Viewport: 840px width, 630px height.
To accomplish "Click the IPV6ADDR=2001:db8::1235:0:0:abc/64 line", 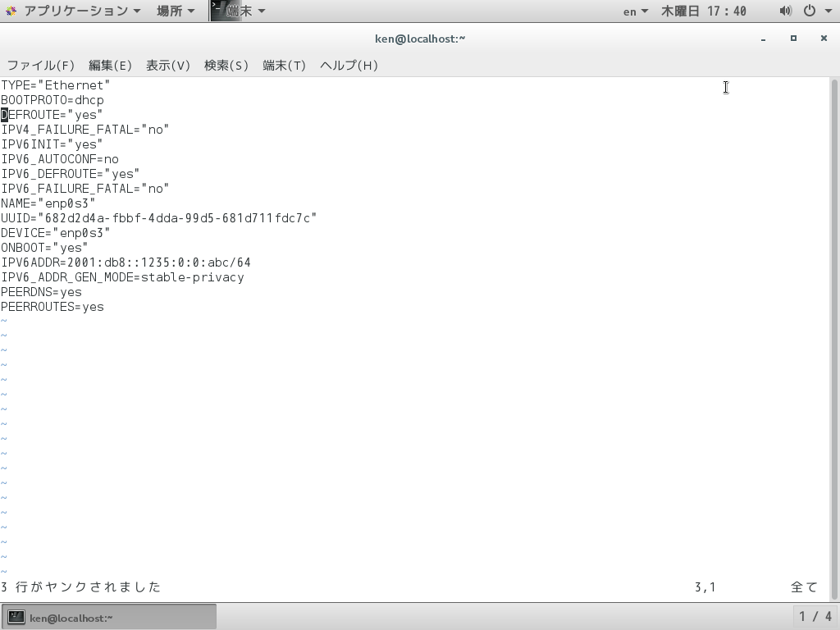I will (x=126, y=262).
